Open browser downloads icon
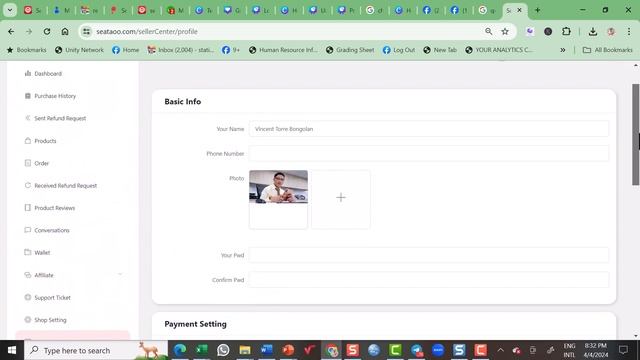The height and width of the screenshot is (360, 640). pos(593,31)
